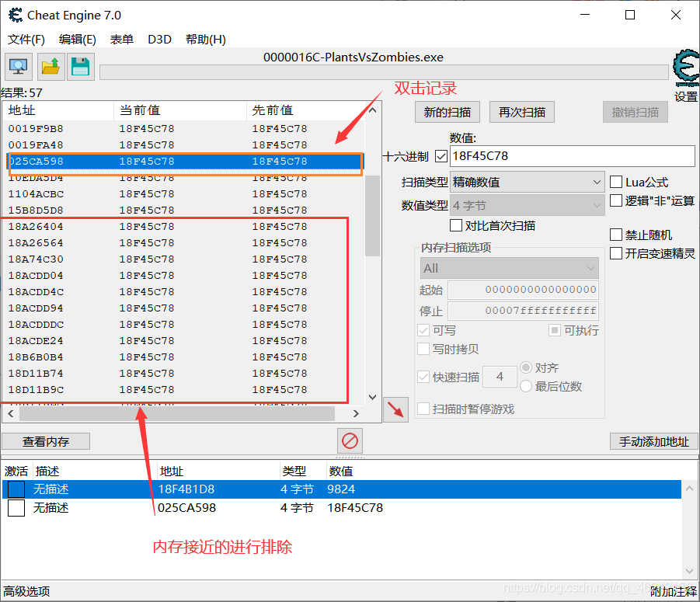The width and height of the screenshot is (700, 602).
Task: Toggle the 写时拷贝 checkbox
Action: coord(423,349)
